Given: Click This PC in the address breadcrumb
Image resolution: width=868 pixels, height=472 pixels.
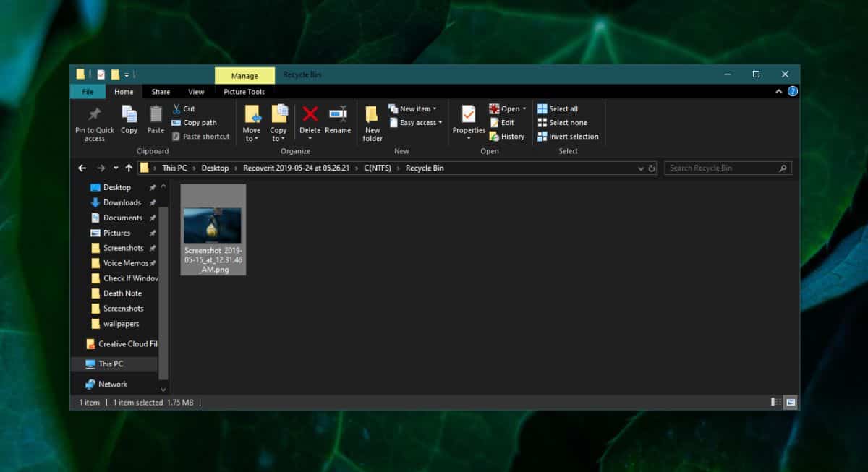Looking at the screenshot, I should (174, 168).
